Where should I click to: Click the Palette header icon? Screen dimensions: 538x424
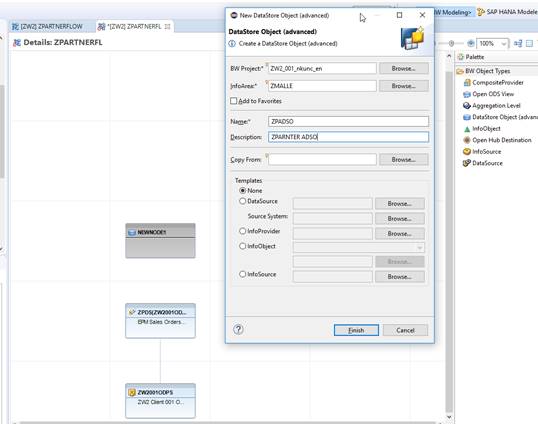pos(460,57)
